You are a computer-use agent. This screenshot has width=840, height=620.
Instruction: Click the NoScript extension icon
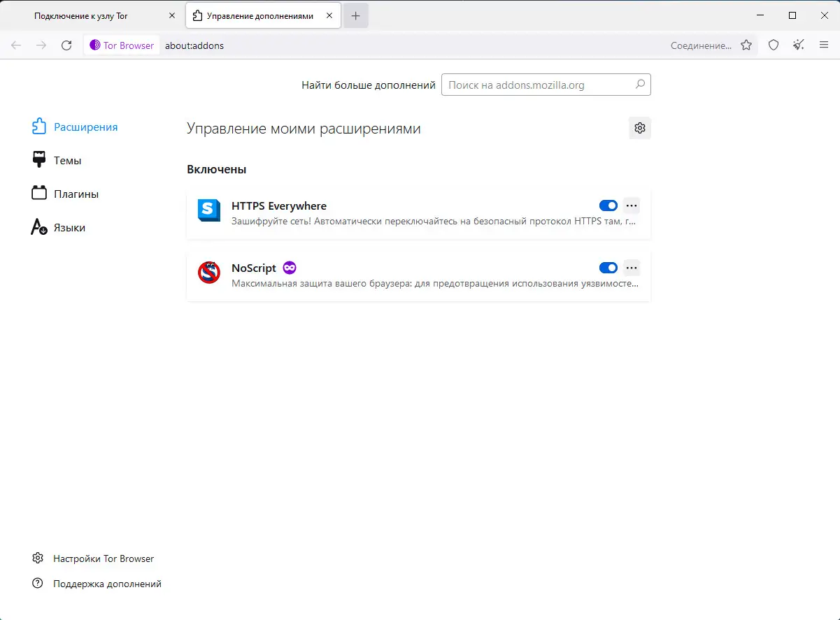pyautogui.click(x=209, y=273)
